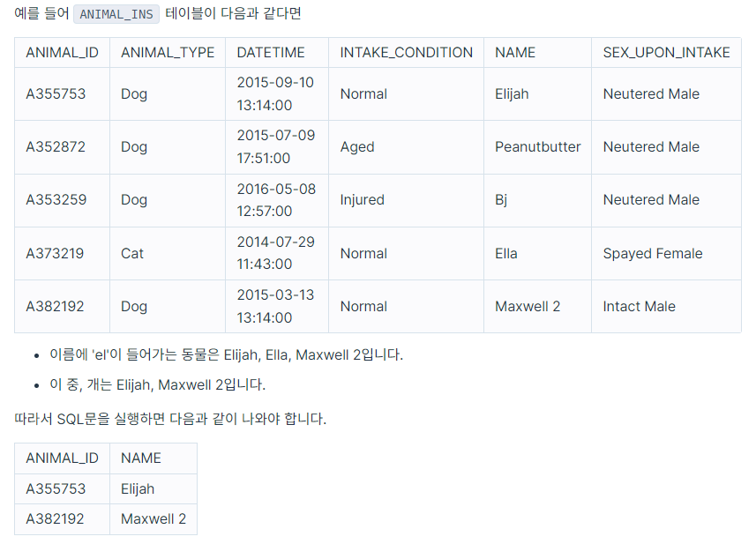Select the Aged intake condition cell
The height and width of the screenshot is (544, 756).
tap(406, 147)
